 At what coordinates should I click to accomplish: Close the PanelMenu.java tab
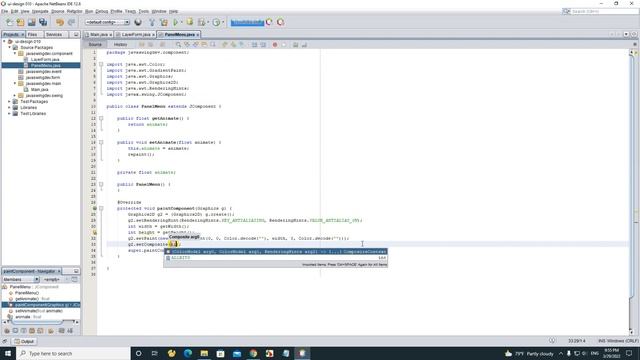click(198, 35)
